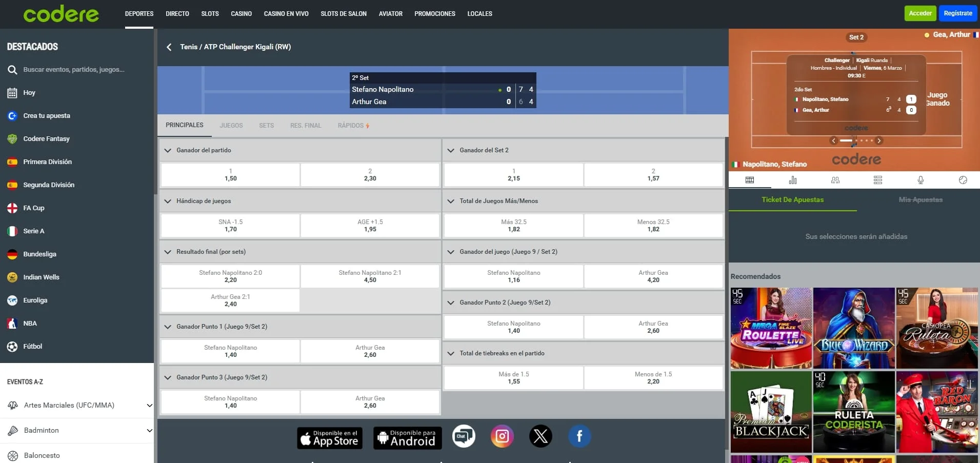Click the FA Cup England flag icon
980x463 pixels.
point(12,208)
